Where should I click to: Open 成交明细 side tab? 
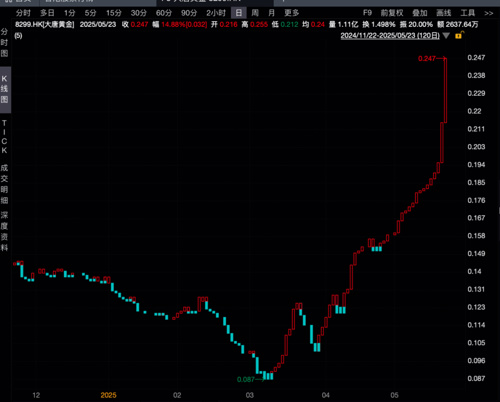[x=4, y=184]
